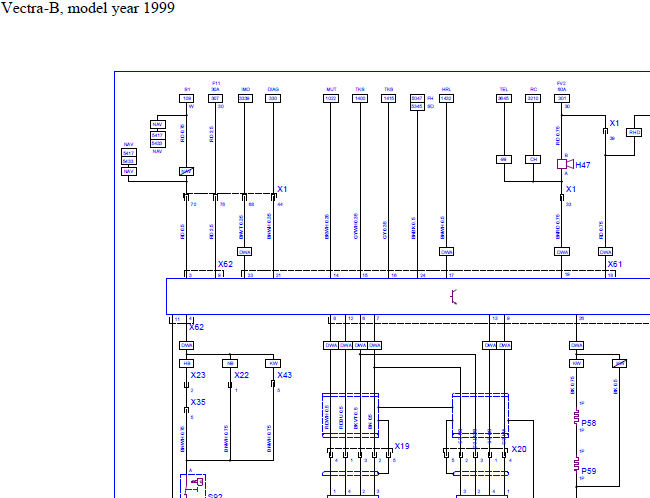
Task: Select the 3210 reference box under RC
Action: coord(533,98)
